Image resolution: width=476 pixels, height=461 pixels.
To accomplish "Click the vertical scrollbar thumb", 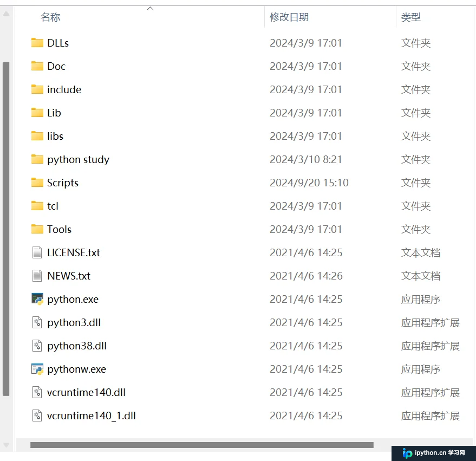I will coord(6,229).
